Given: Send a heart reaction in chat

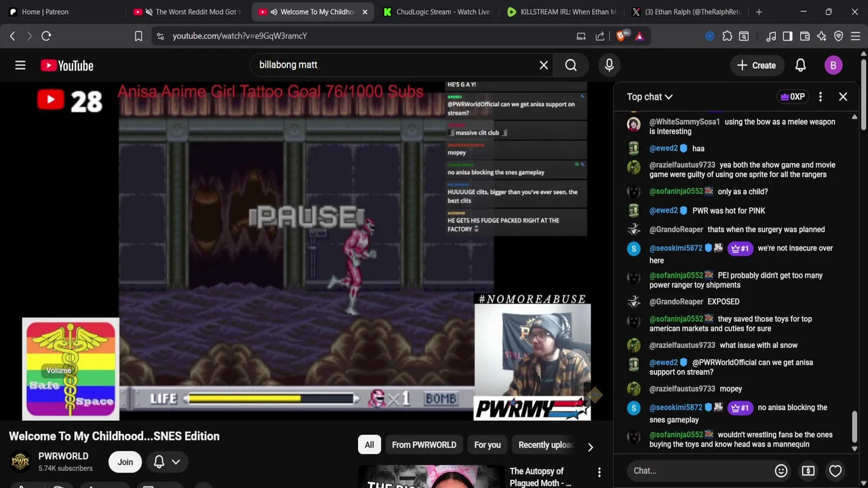Looking at the screenshot, I should 835,470.
